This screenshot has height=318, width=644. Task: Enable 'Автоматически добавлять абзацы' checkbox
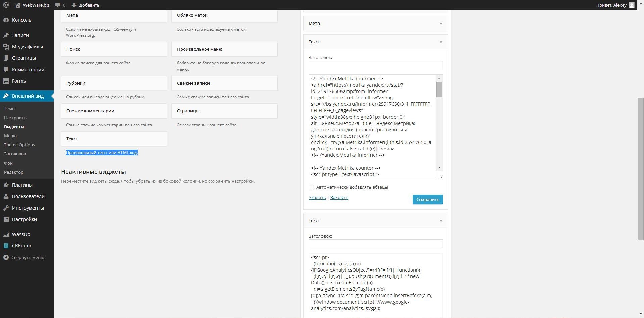311,187
